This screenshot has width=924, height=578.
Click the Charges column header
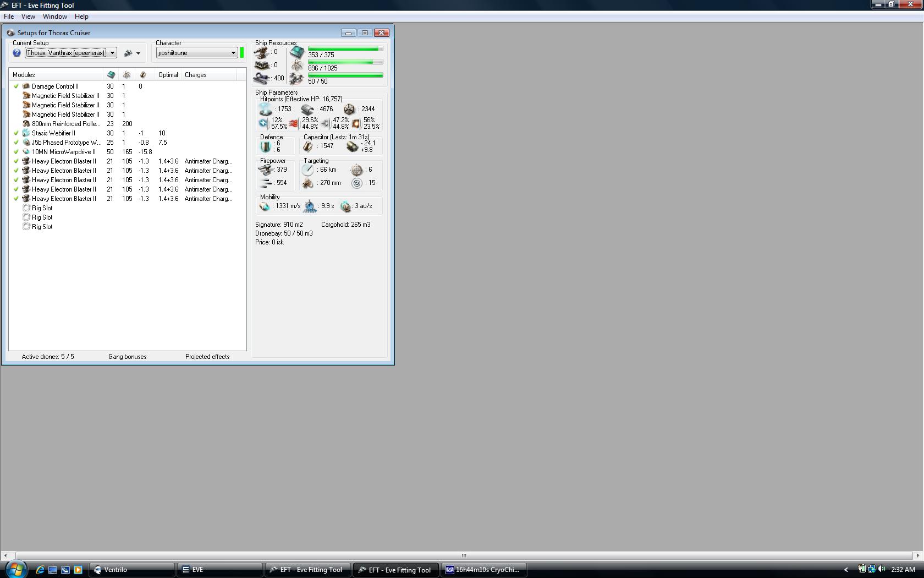click(x=209, y=75)
